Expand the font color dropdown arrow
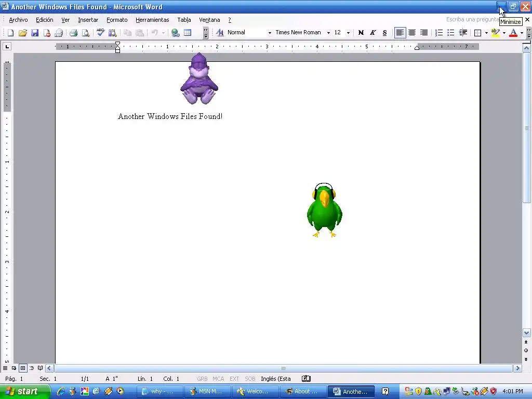 coord(522,33)
